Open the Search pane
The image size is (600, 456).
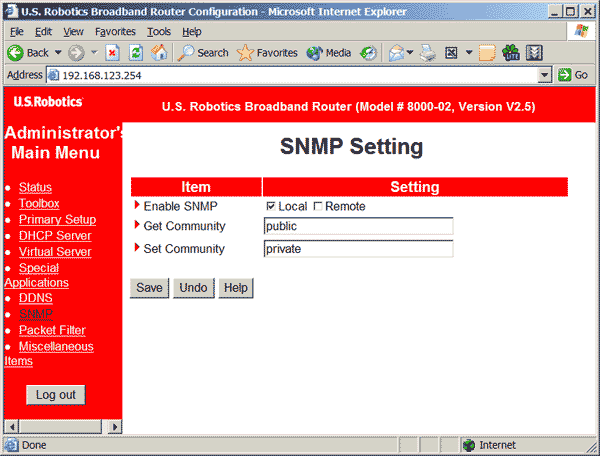pos(203,53)
